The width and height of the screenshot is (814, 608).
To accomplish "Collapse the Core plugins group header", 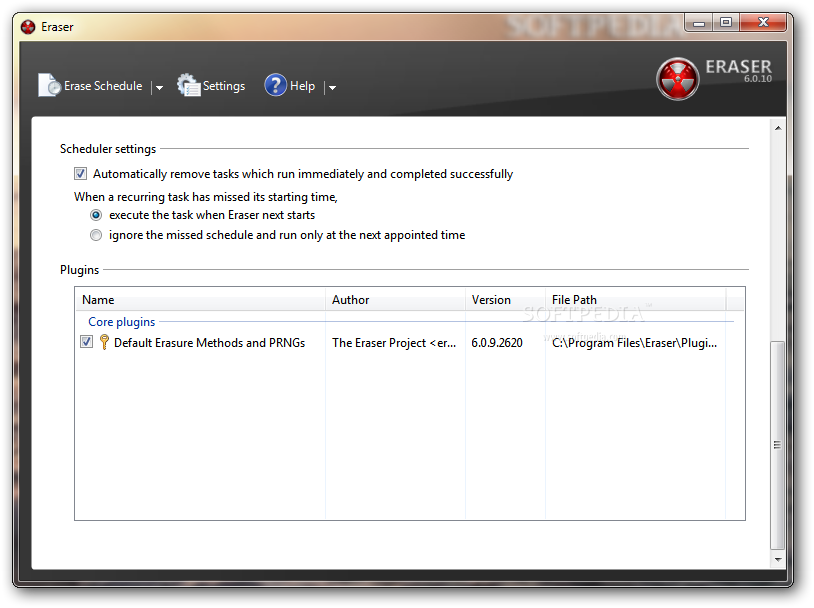I will tap(121, 322).
